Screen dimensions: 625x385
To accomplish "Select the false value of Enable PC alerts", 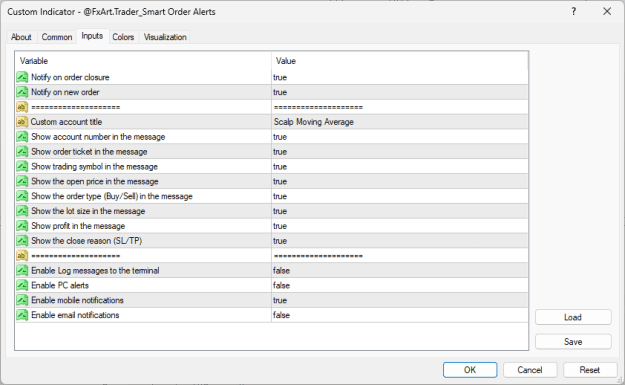I will pyautogui.click(x=399, y=285).
